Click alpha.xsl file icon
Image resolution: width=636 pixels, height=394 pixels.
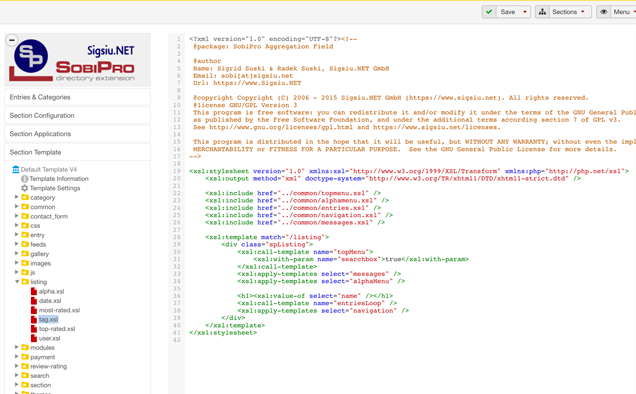pyautogui.click(x=34, y=291)
